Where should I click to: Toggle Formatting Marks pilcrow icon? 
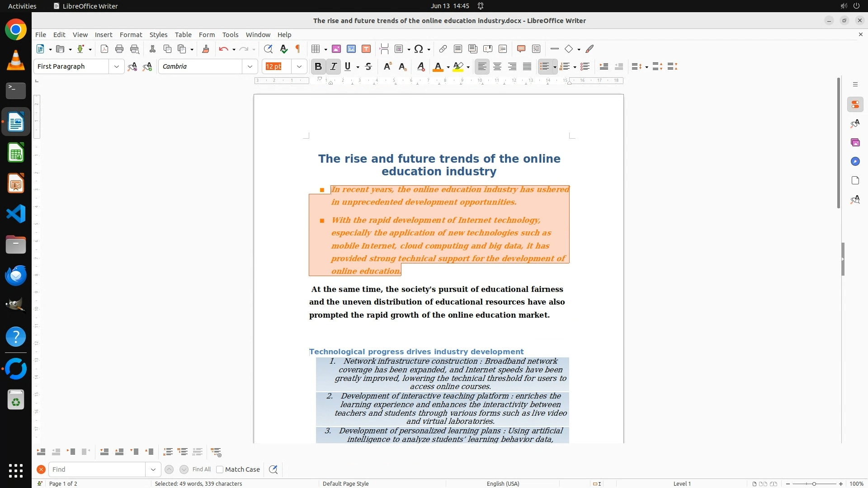coord(298,49)
